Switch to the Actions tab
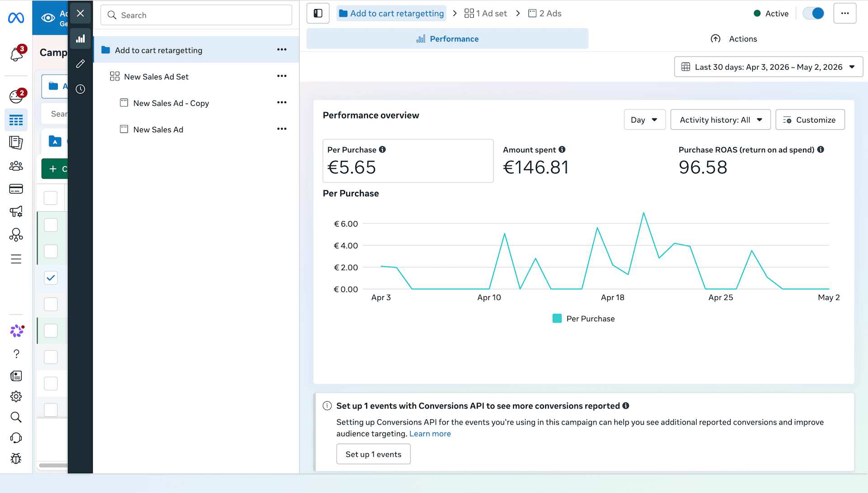 (x=733, y=39)
